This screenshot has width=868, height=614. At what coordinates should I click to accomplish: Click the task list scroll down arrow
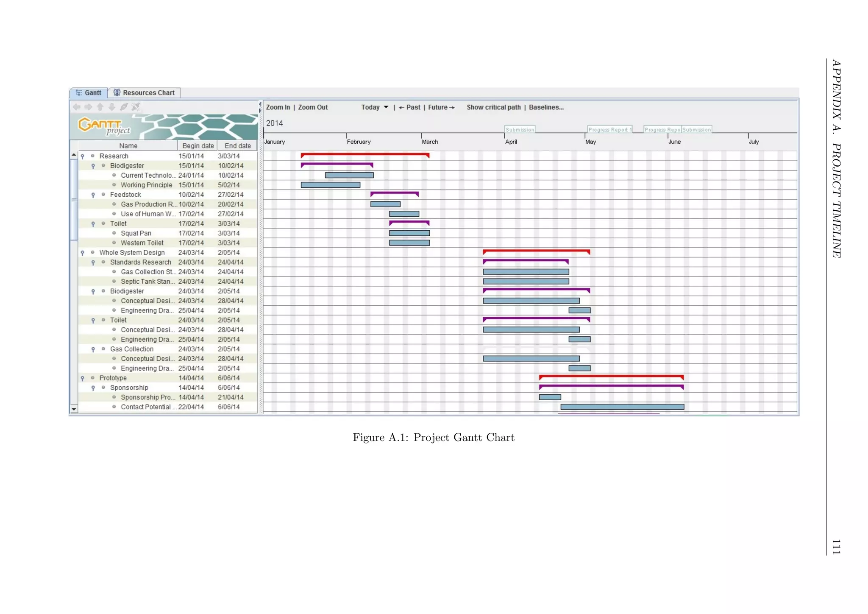click(x=74, y=409)
